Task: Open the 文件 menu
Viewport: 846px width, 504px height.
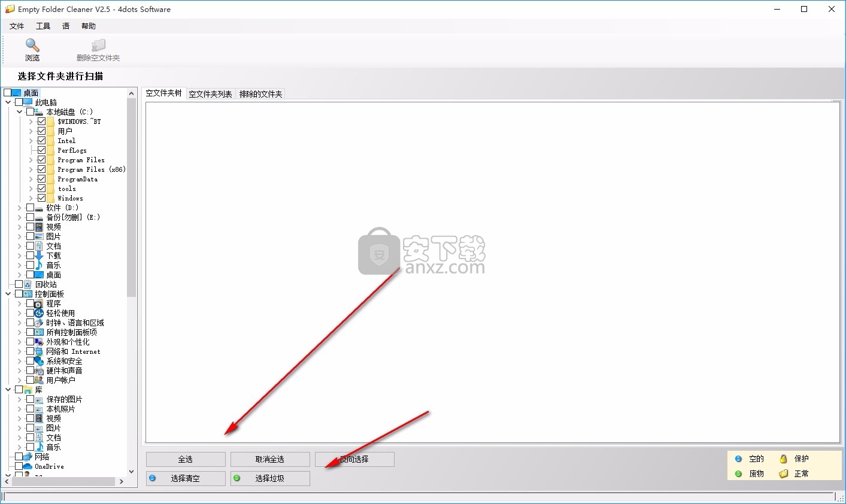Action: pos(17,26)
